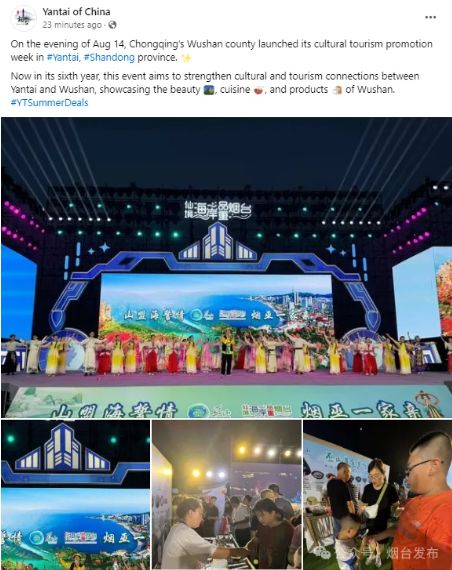This screenshot has height=570, width=452.
Task: Follow the #Yantai hashtag
Action: coord(63,57)
